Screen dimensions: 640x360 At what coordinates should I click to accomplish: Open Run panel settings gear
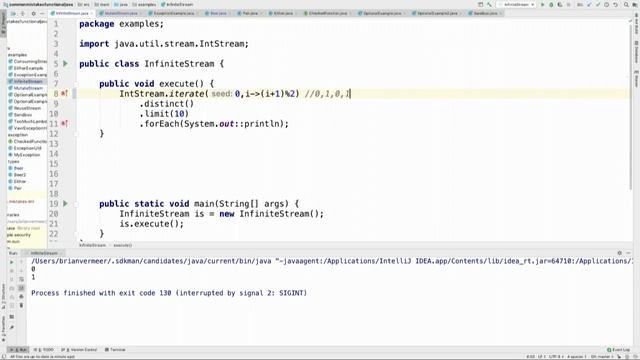click(620, 253)
